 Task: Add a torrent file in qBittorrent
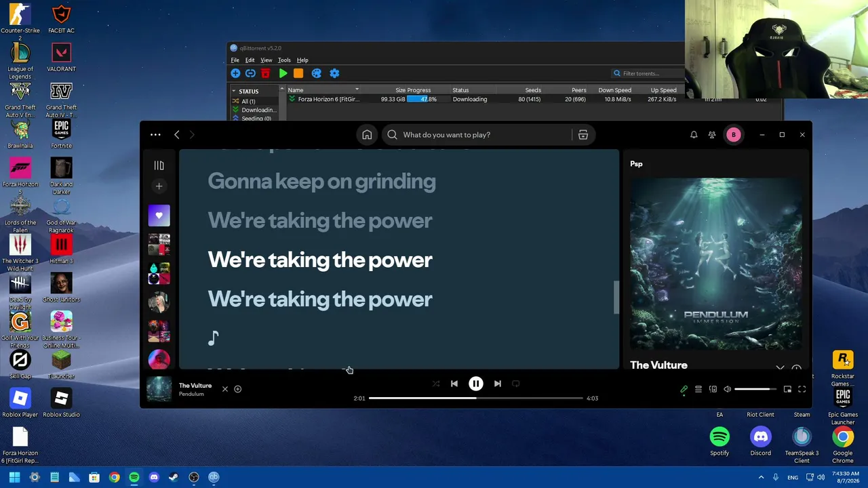tap(235, 73)
